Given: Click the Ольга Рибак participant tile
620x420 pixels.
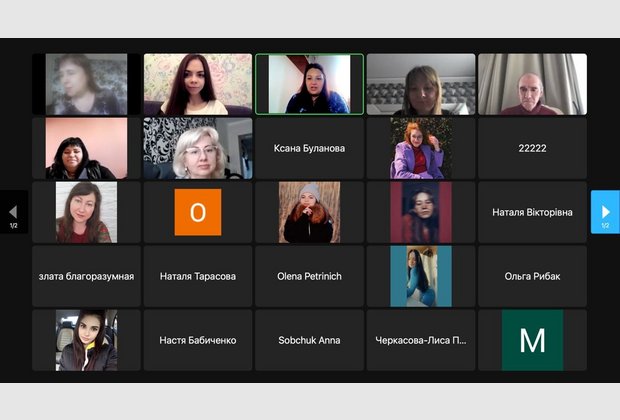Looking at the screenshot, I should pyautogui.click(x=532, y=276).
